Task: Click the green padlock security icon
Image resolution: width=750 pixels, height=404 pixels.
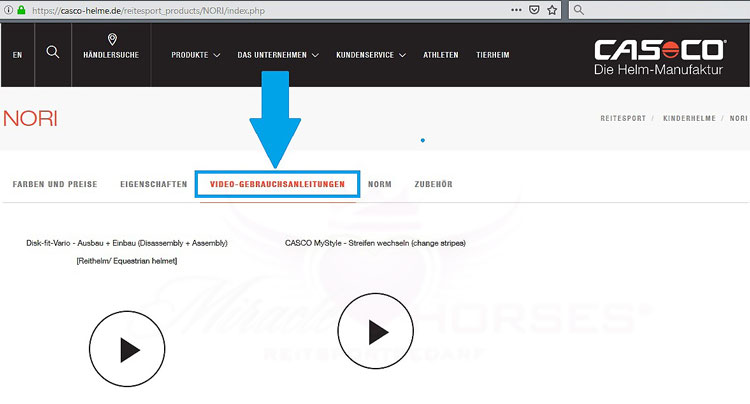Action: coord(21,10)
